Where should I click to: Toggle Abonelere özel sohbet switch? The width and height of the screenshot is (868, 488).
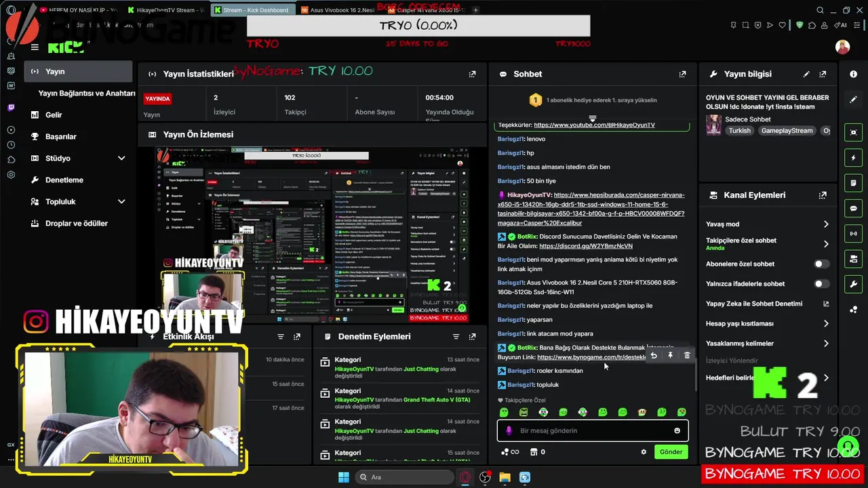[821, 264]
